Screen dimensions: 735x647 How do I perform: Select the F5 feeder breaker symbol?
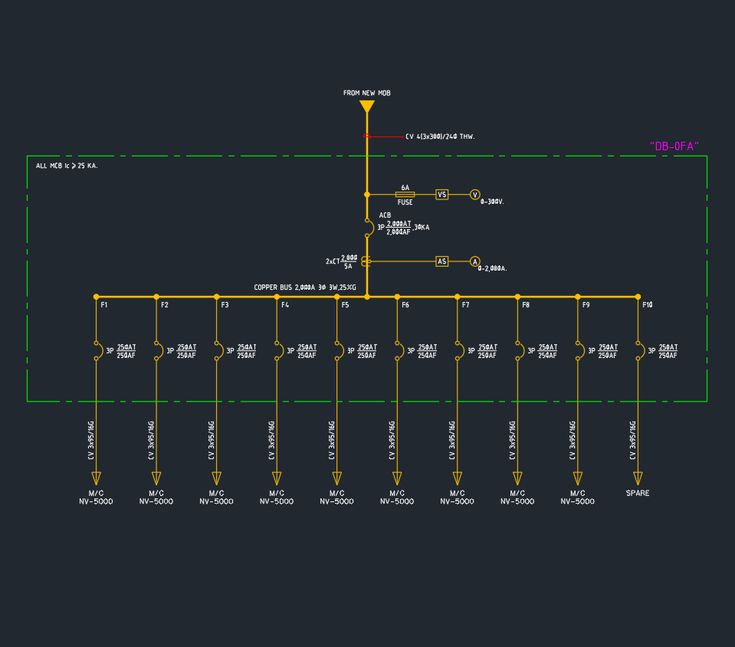point(339,351)
